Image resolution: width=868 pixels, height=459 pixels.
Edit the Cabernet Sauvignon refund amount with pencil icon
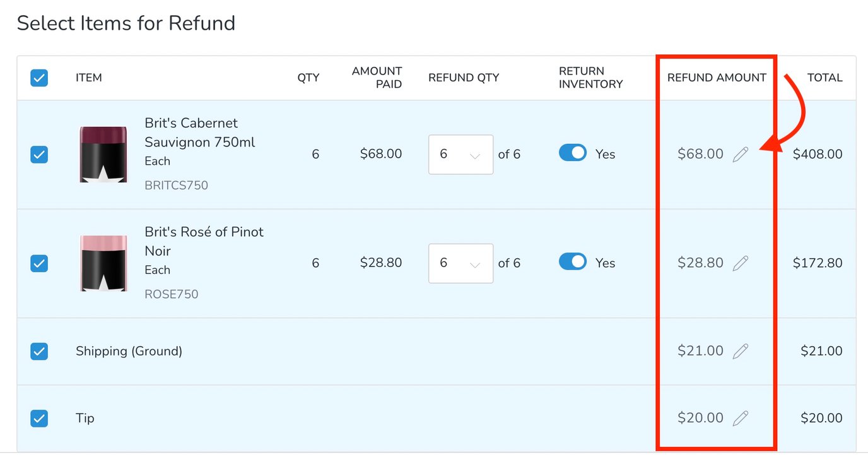pyautogui.click(x=741, y=153)
